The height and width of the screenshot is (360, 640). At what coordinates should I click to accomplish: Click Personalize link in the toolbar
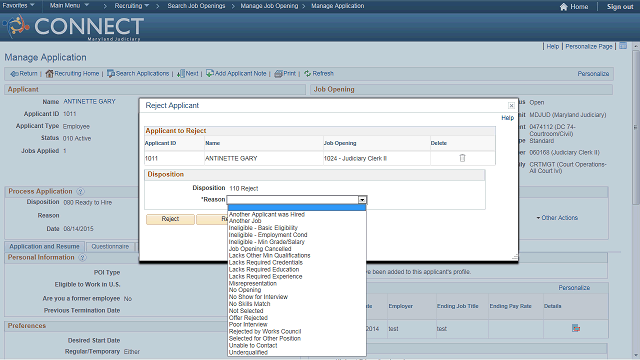coord(593,74)
